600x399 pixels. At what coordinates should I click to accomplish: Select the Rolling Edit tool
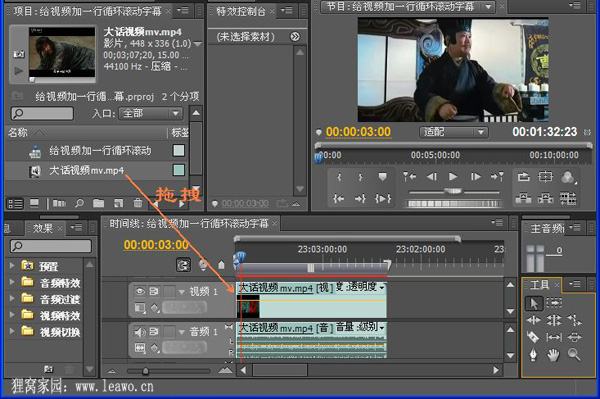coord(554,320)
